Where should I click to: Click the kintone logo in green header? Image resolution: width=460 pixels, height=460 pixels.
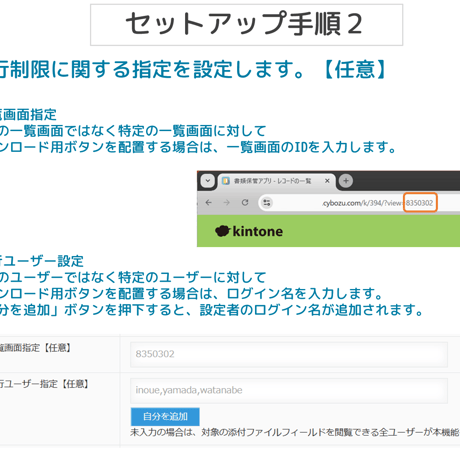249,231
